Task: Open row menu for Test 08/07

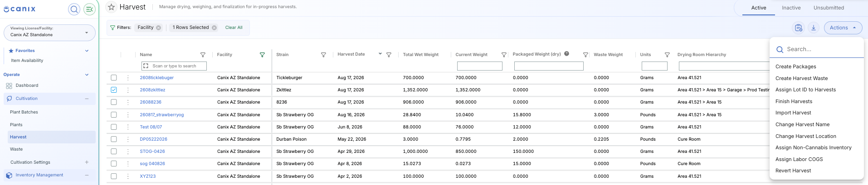Action: coord(128,127)
